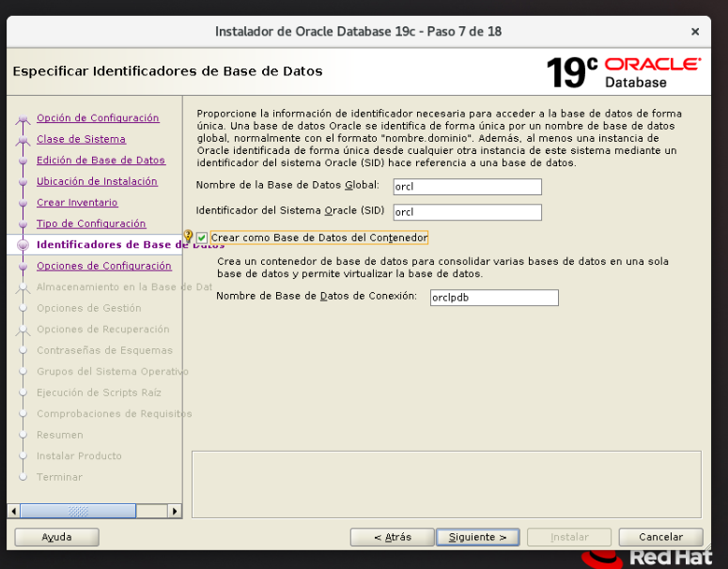Click the sidebar scrollbar left arrow
728x569 pixels.
[14, 511]
